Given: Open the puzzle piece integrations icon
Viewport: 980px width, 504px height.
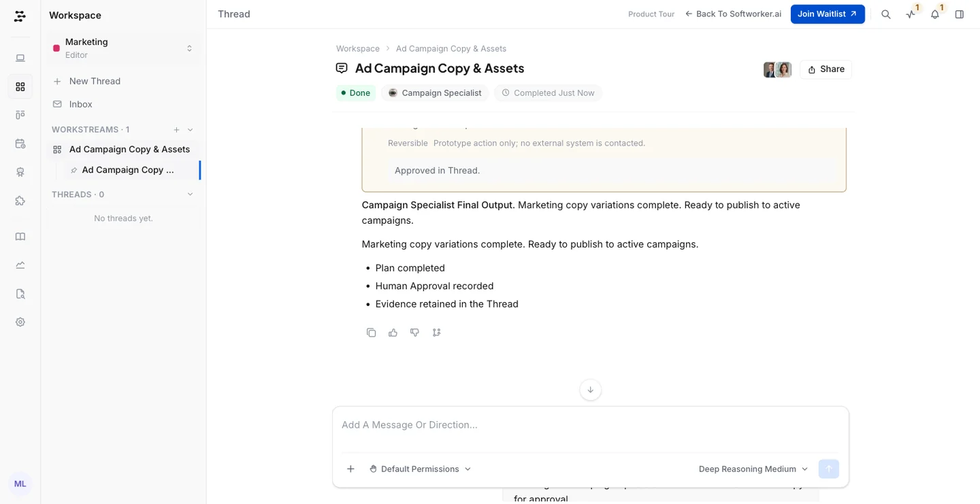Looking at the screenshot, I should tap(20, 201).
